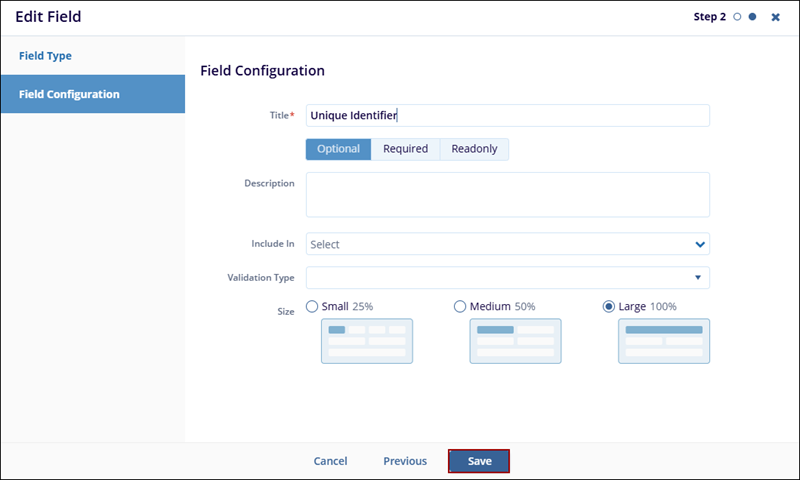The width and height of the screenshot is (800, 480).
Task: Select the Small 25% size radio button
Action: click(312, 306)
